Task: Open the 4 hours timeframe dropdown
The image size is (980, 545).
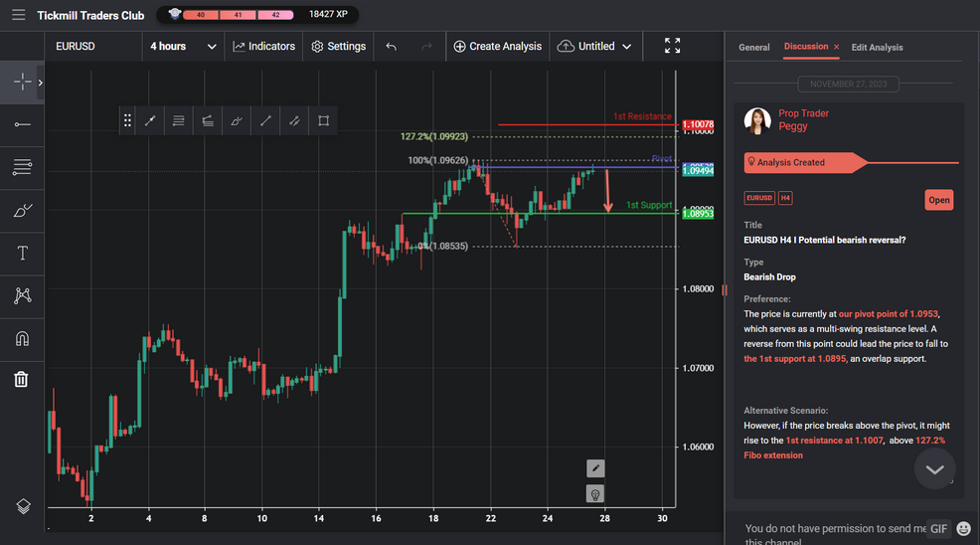Action: tap(183, 47)
